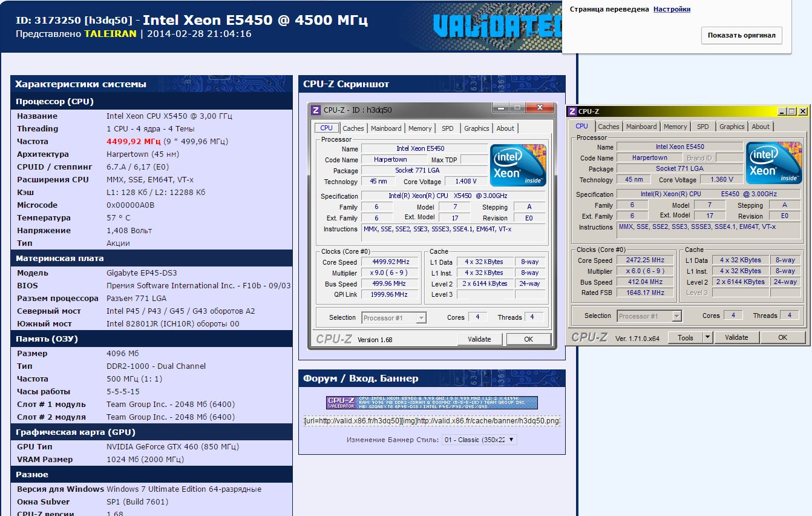This screenshot has width=812, height=516.
Task: Click the Intel Xeon logo in the embedded CPU-Z screenshot
Action: click(518, 165)
